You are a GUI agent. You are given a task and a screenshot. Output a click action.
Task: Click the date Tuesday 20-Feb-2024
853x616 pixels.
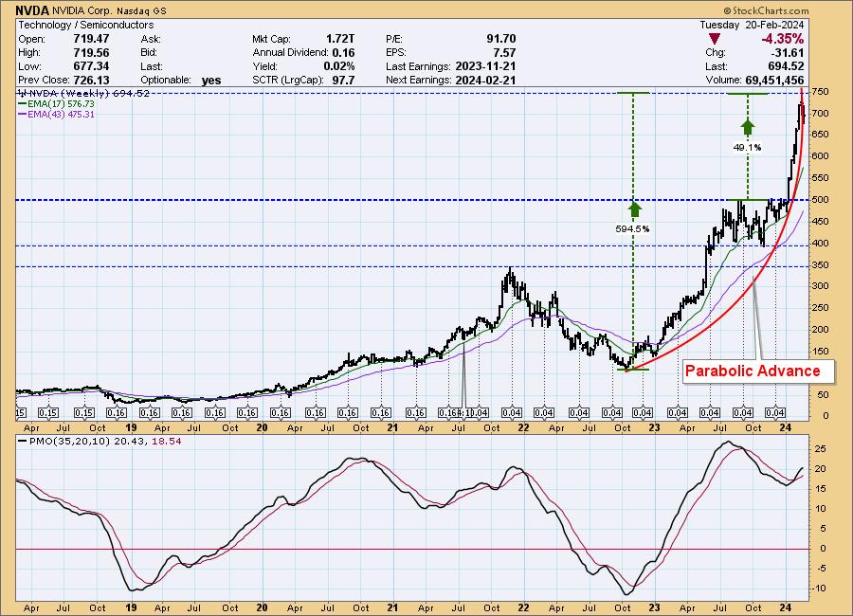(752, 25)
